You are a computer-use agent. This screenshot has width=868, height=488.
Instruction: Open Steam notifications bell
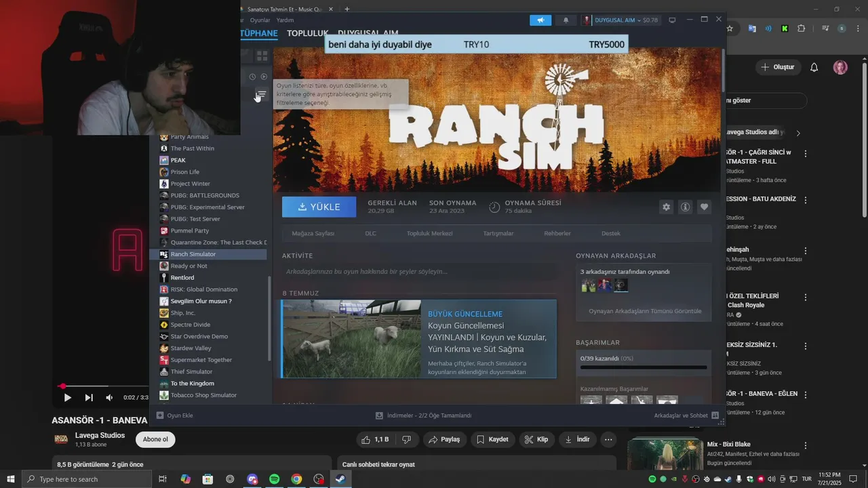566,20
